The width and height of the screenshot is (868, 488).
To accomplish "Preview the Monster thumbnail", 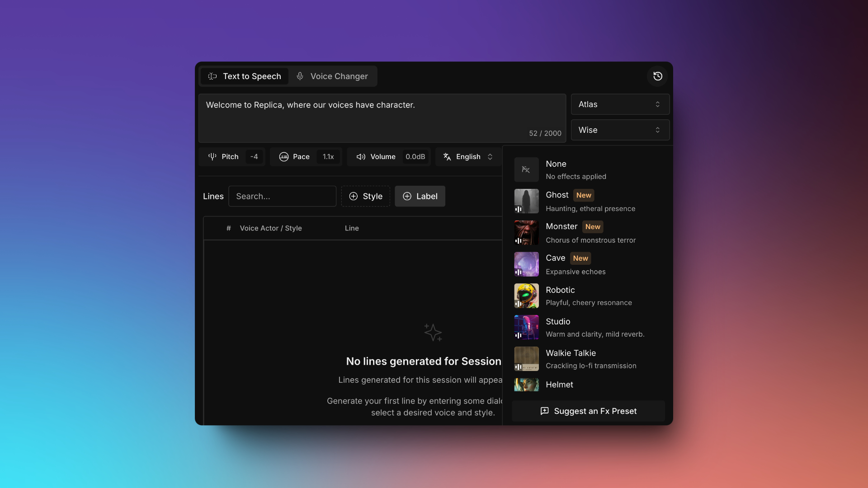I will click(x=526, y=233).
